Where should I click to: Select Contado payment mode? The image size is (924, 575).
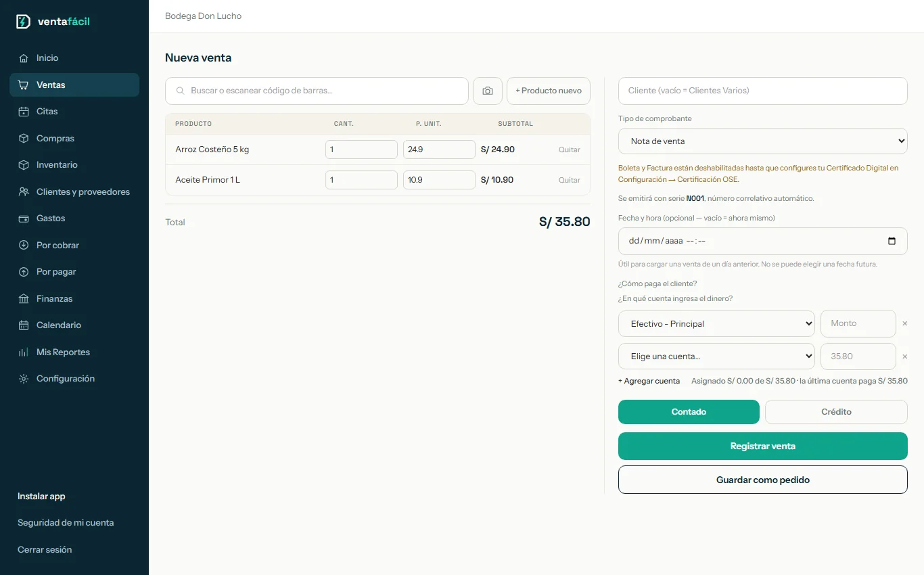tap(689, 412)
